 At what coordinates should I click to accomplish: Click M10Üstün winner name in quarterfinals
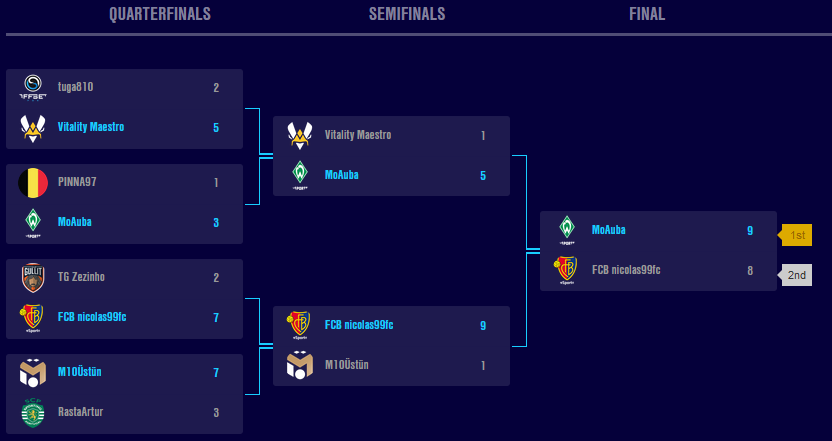(80, 371)
